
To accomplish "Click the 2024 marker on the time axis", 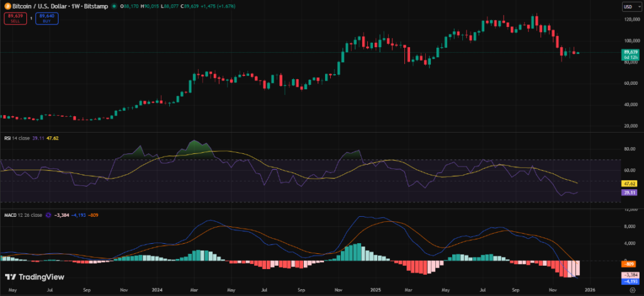I will point(157,291).
